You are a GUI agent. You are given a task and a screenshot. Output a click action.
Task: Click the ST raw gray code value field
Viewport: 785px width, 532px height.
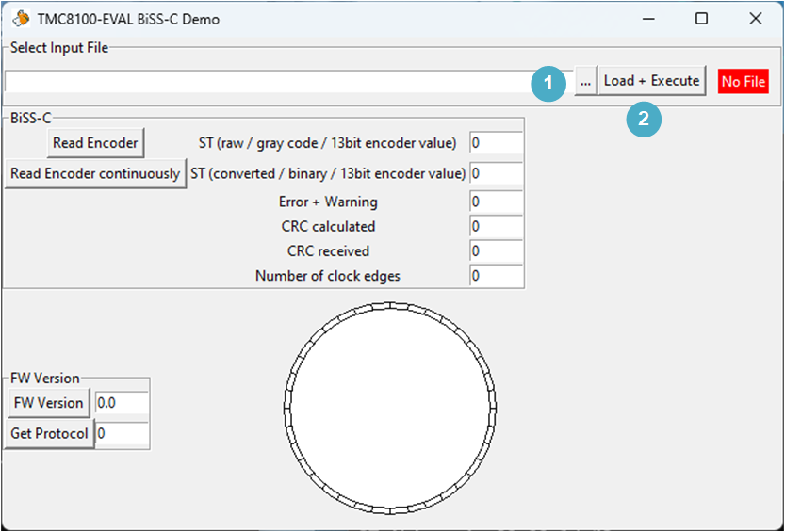point(496,143)
